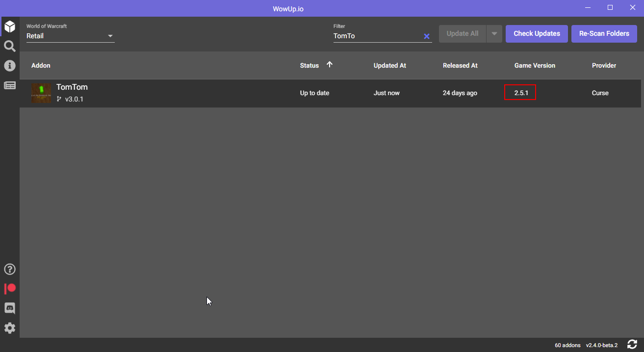The height and width of the screenshot is (352, 644).
Task: Open the Patreon support icon
Action: [10, 288]
